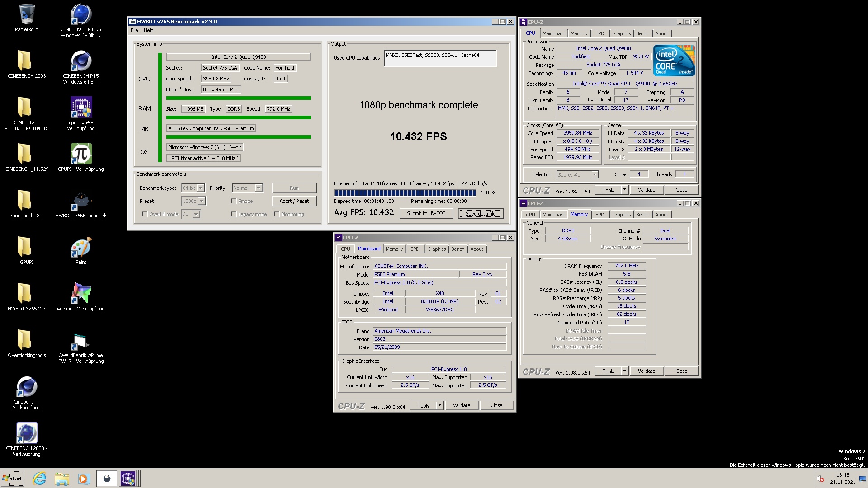Switch to CPU-Z taskbar button
Screen dimensions: 868x488
click(128, 479)
